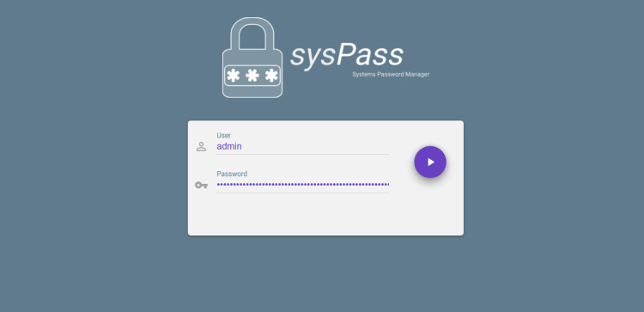This screenshot has width=644, height=312.
Task: Focus the User input field
Action: (303, 146)
